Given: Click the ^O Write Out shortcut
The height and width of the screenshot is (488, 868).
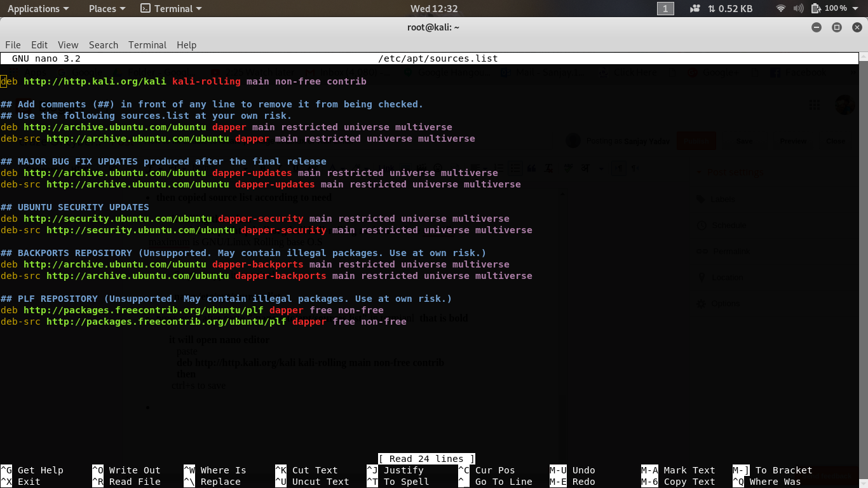Looking at the screenshot, I should (x=126, y=470).
